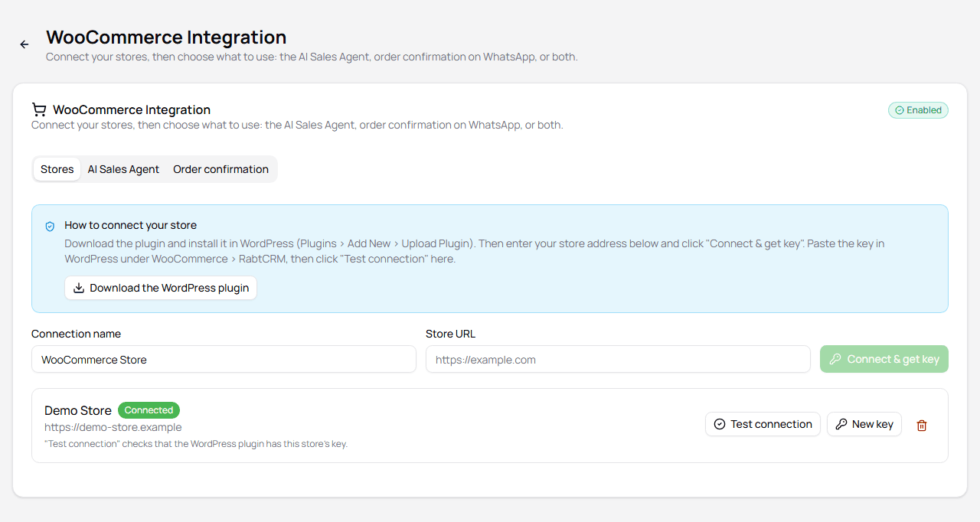This screenshot has height=522, width=980.
Task: Delete the Demo Store connection
Action: 922,425
